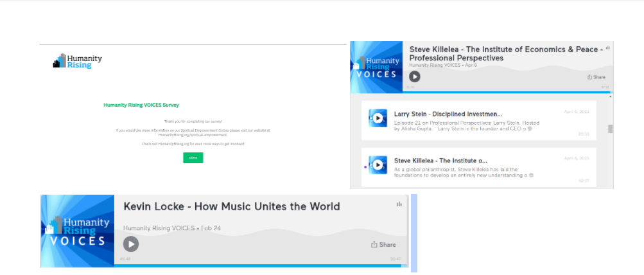Click Humanity Rising VOICES Survey heading
Screen dimensions: 644x275
[141, 105]
